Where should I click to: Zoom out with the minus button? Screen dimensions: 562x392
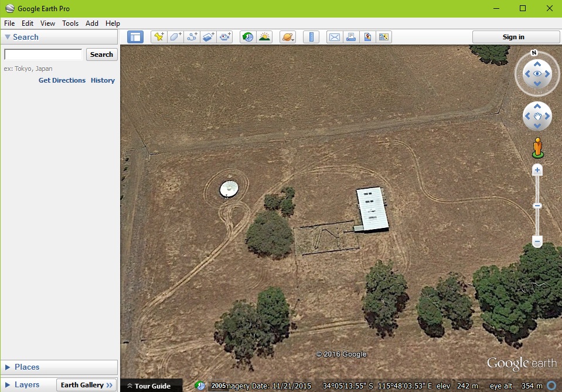[x=537, y=241]
